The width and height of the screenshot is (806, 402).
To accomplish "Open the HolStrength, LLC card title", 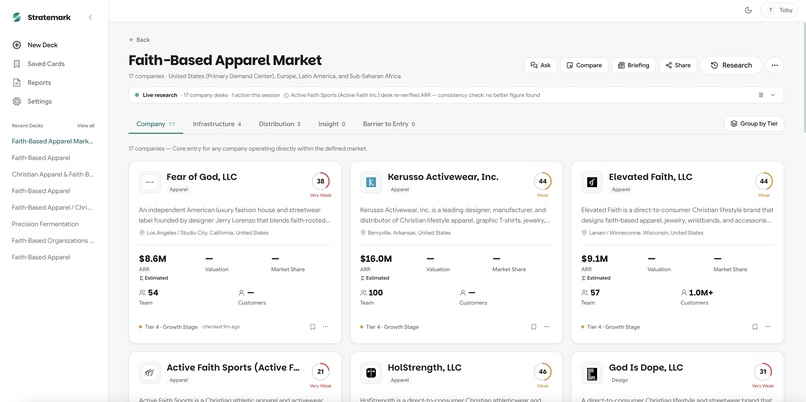I will [x=425, y=368].
